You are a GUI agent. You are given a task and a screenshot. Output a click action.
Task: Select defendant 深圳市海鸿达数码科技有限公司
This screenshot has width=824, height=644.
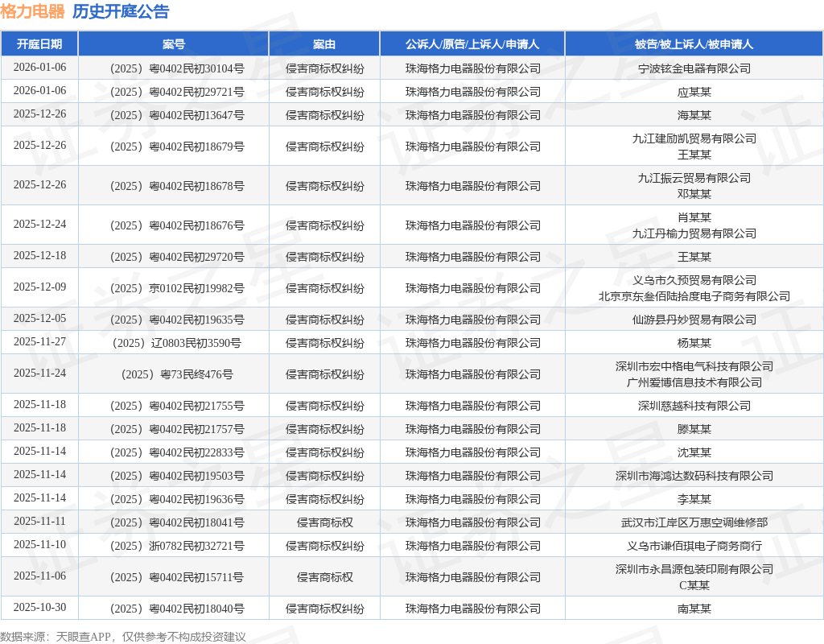pos(694,476)
